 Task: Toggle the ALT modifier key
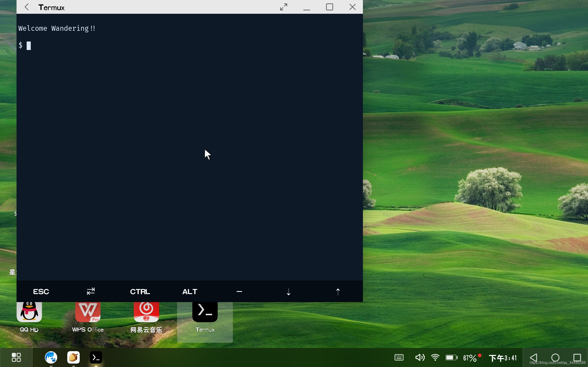(x=190, y=292)
